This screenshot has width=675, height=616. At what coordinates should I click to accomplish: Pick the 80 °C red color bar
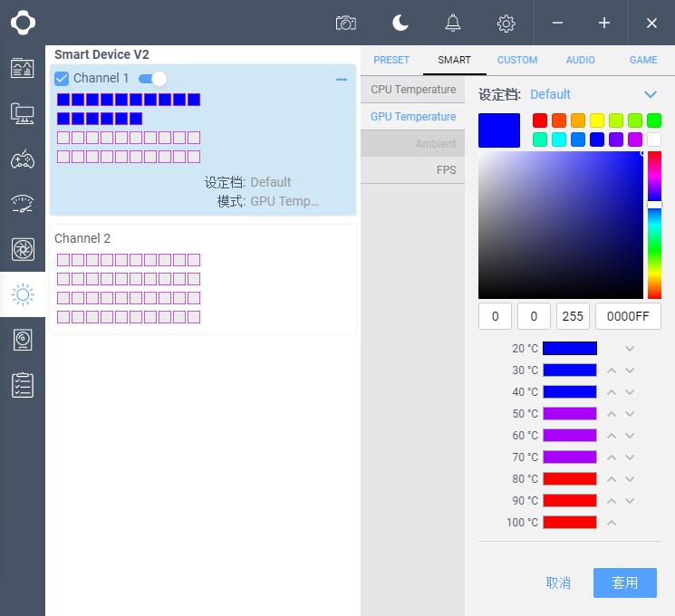(569, 478)
